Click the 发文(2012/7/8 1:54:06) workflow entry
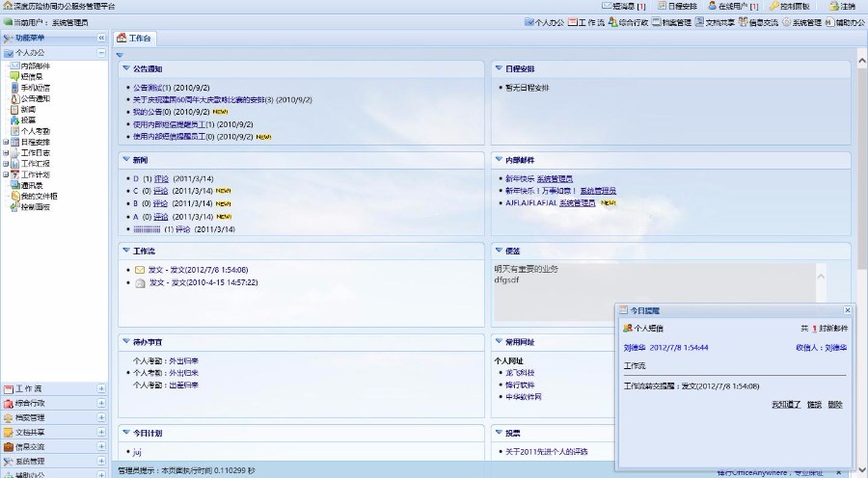The height and width of the screenshot is (478, 868). pos(198,270)
